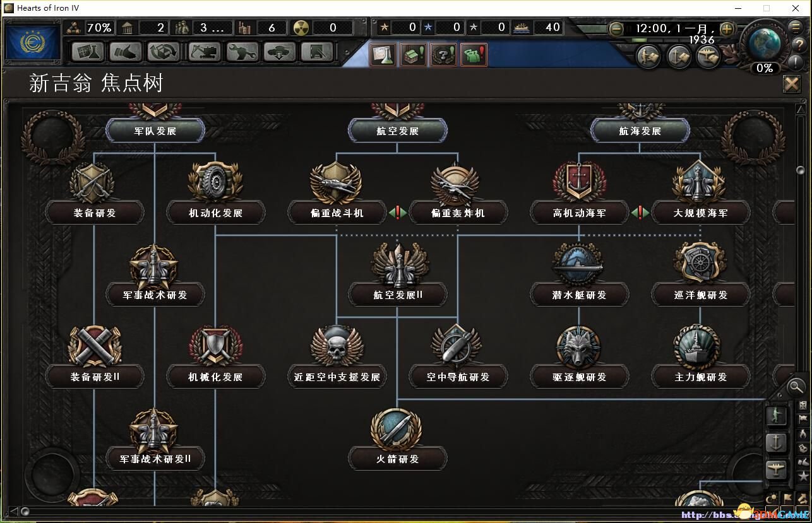Open the Logistics button
The width and height of the screenshot is (812, 523).
click(318, 51)
